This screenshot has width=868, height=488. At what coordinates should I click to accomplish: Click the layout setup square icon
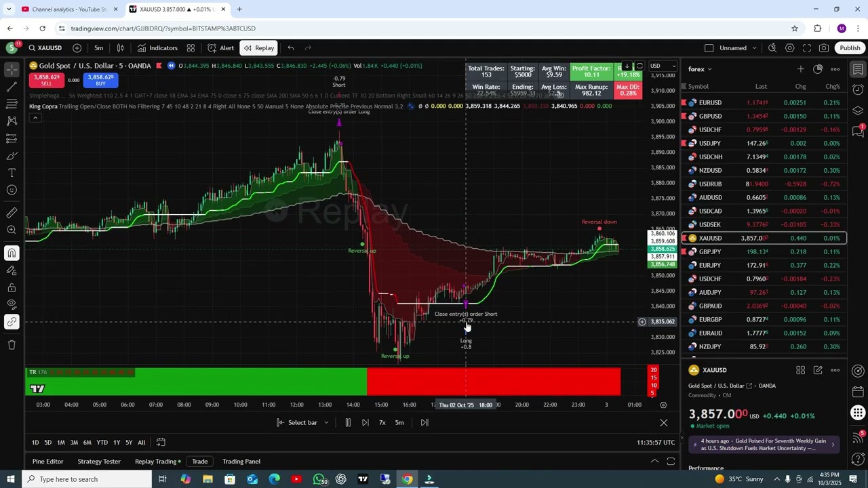pyautogui.click(x=709, y=48)
